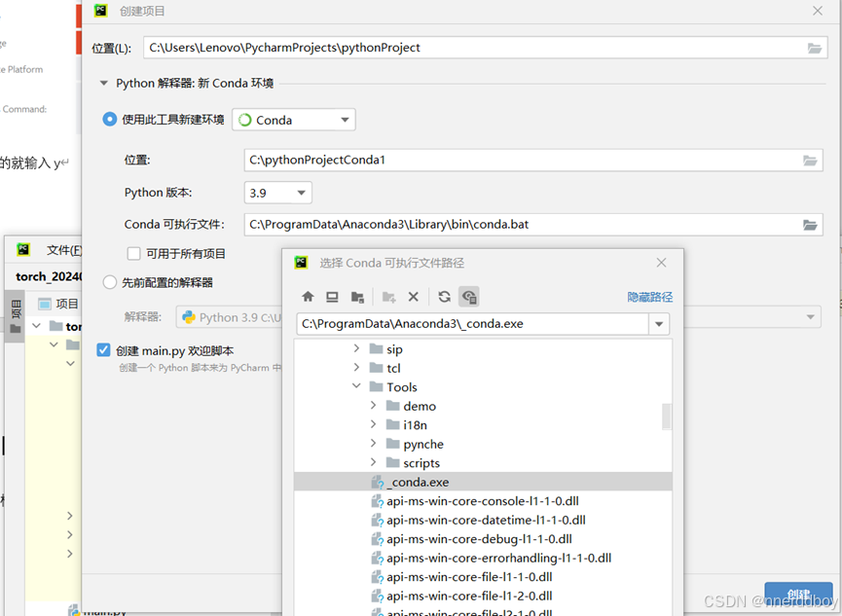Screen dimensions: 842x616
Task: Collapse the Tools folder
Action: 356,386
